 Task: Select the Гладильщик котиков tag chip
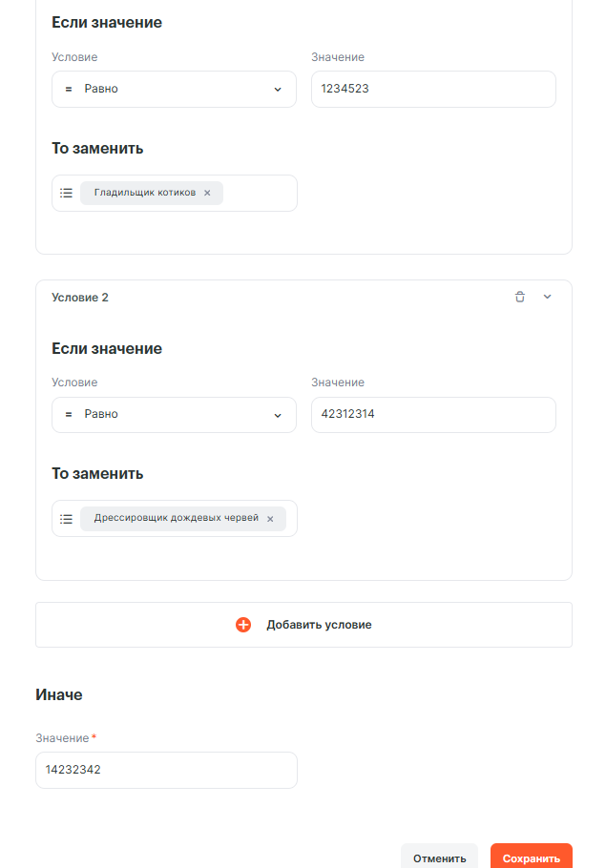144,193
